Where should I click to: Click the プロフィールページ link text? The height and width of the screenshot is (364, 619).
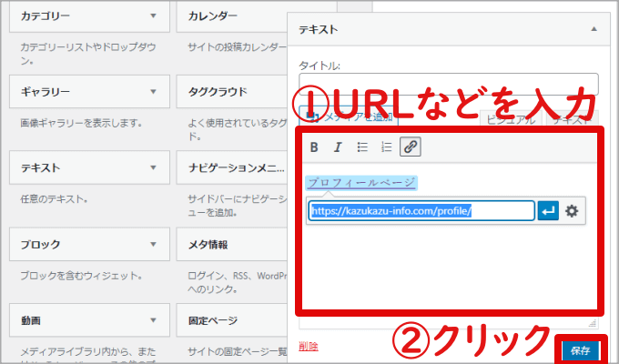(361, 183)
